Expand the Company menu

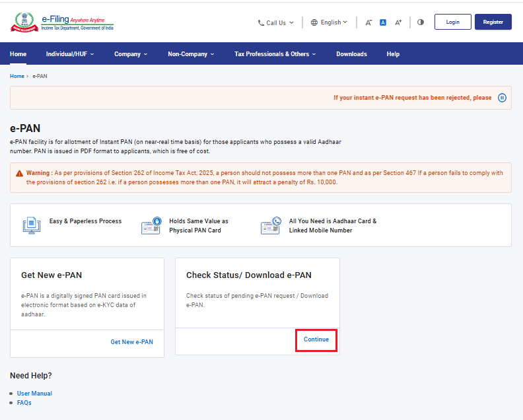tap(131, 54)
